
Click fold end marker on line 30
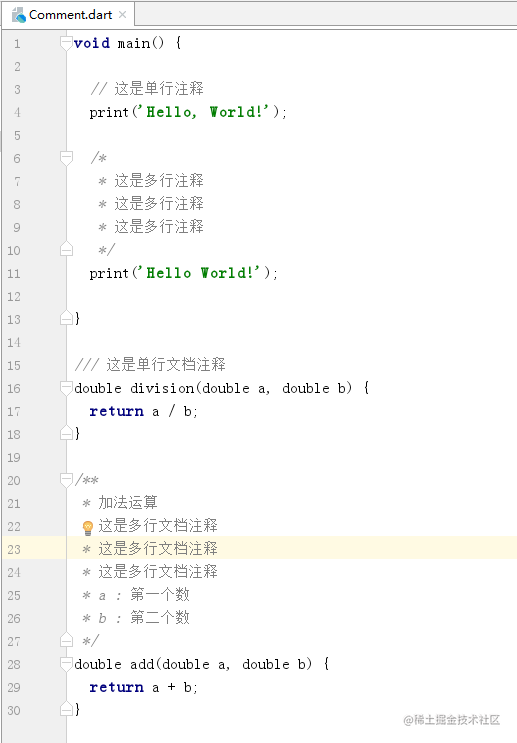pyautogui.click(x=66, y=709)
